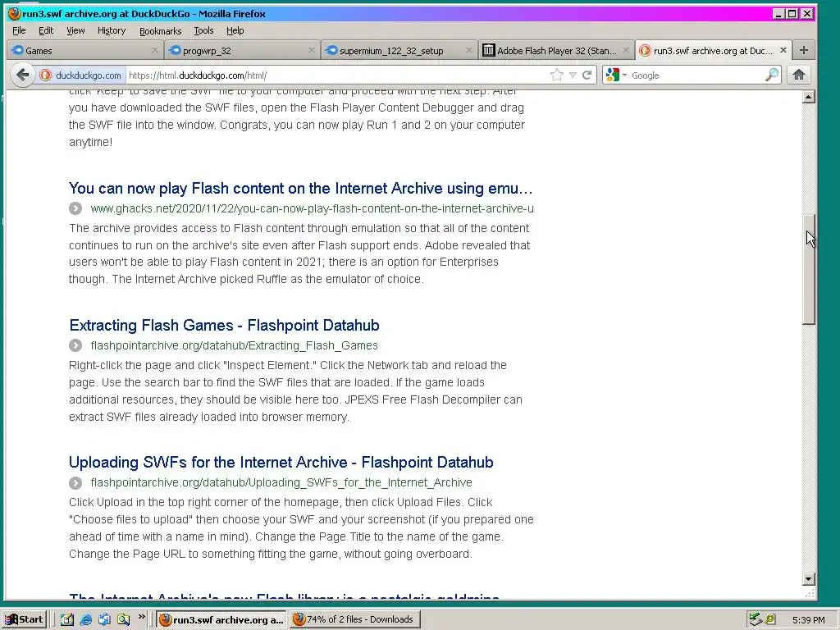The height and width of the screenshot is (630, 840).
Task: Switch to the Adobe Flash Player 32 tab
Action: tap(556, 50)
